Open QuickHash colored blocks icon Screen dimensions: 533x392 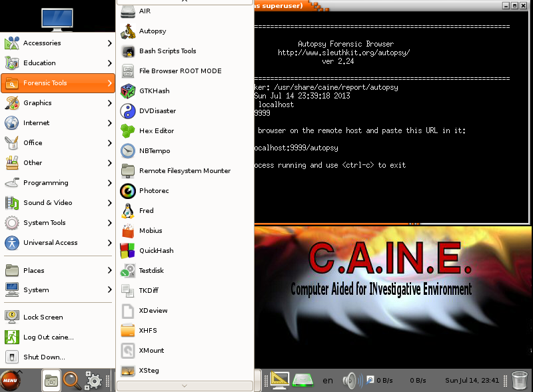[128, 251]
